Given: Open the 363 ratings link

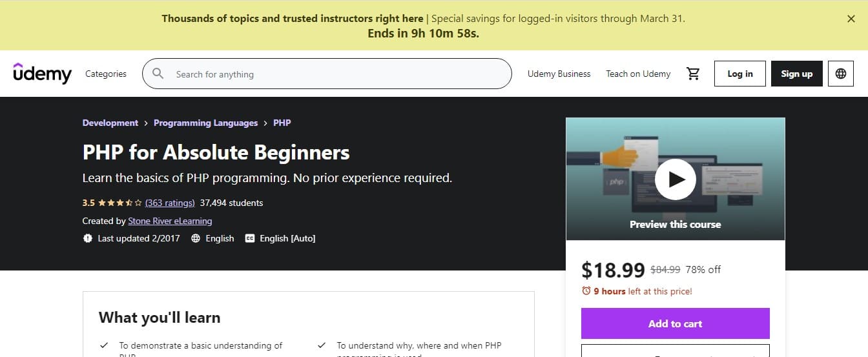Looking at the screenshot, I should click(x=170, y=203).
